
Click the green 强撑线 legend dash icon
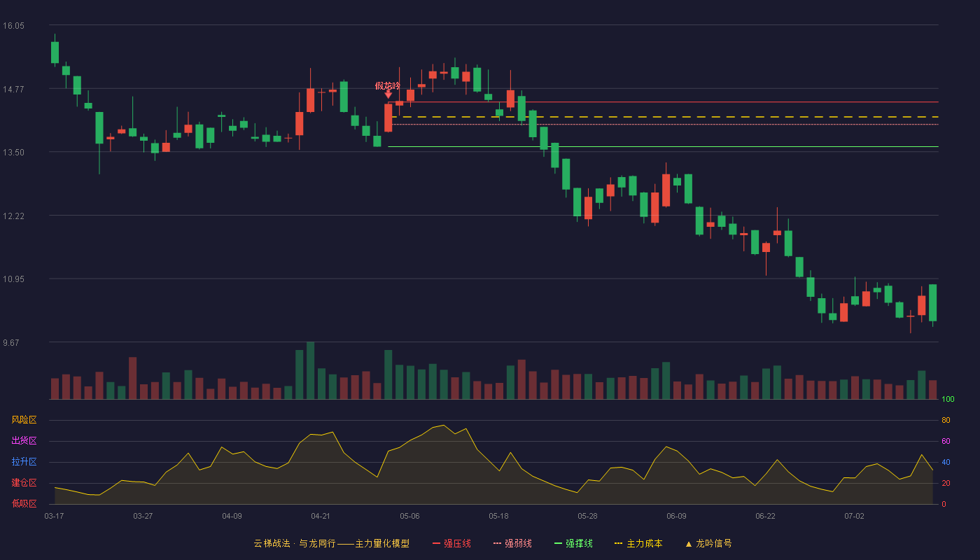pyautogui.click(x=558, y=543)
